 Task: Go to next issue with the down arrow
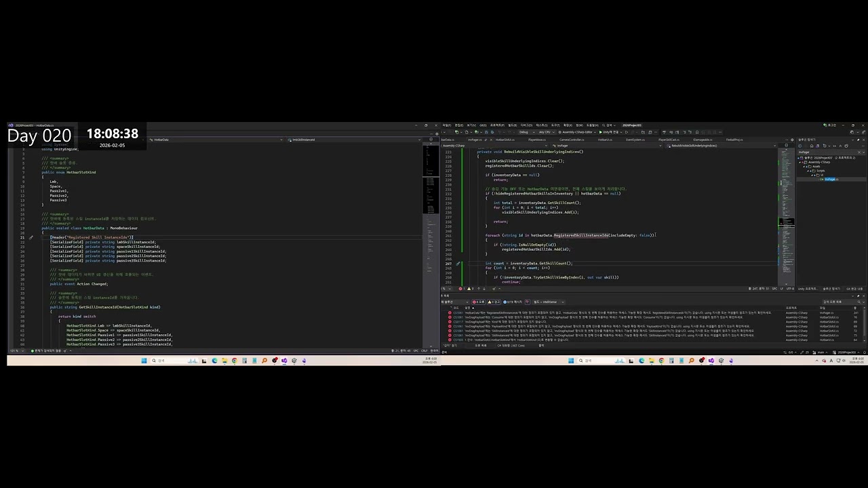click(x=485, y=289)
